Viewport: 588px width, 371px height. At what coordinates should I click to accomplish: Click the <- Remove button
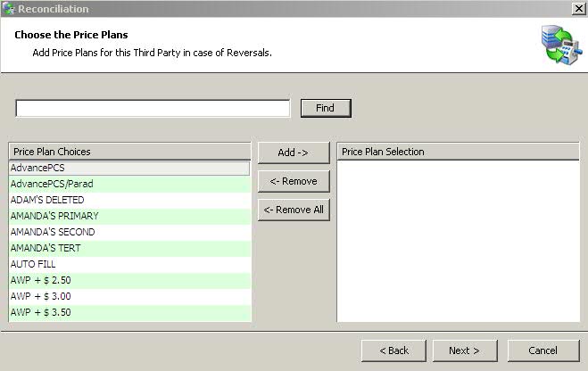click(293, 181)
